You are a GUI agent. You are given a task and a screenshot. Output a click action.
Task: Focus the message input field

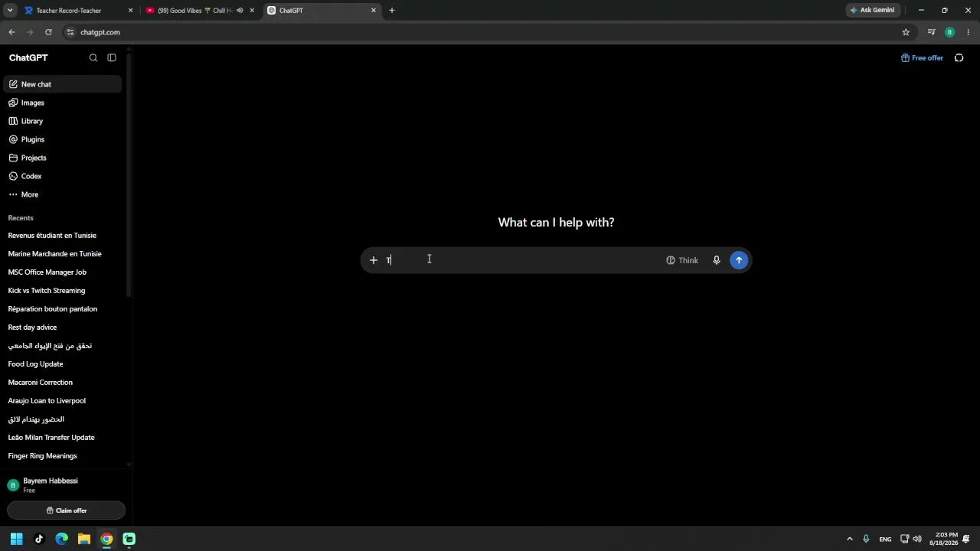click(x=521, y=260)
